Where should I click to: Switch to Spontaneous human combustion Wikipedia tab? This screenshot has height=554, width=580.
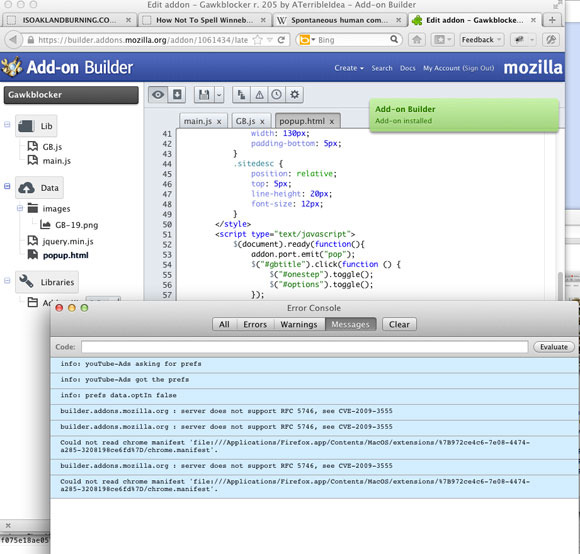[340, 20]
